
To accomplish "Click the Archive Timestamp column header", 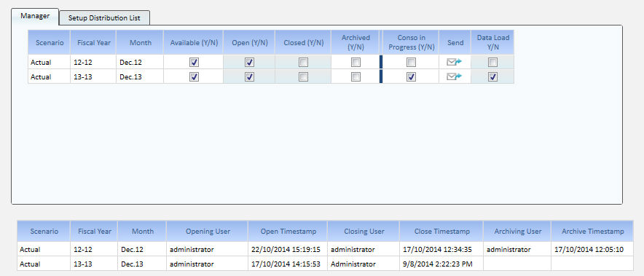I will (593, 232).
